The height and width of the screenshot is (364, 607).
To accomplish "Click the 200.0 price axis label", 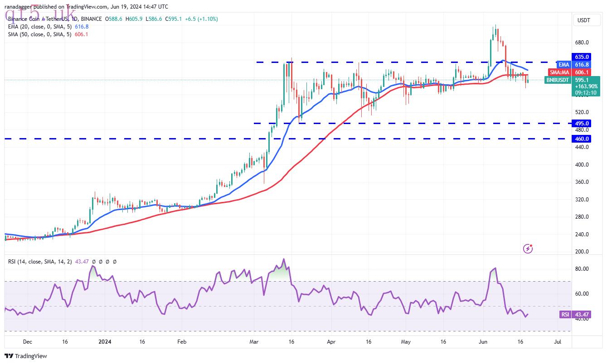I will (x=582, y=252).
